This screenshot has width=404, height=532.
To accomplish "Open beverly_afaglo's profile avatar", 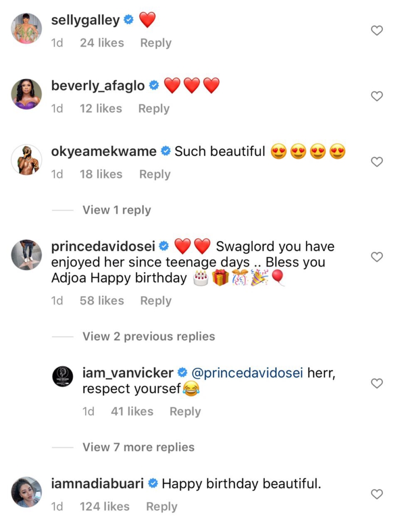I will click(x=26, y=94).
